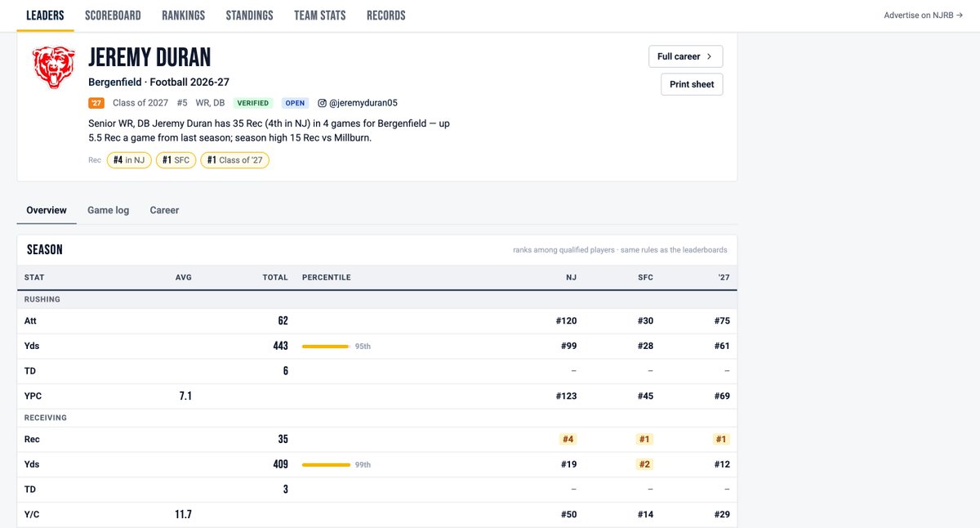The width and height of the screenshot is (980, 528).
Task: Switch to the Game log tab
Action: point(108,210)
